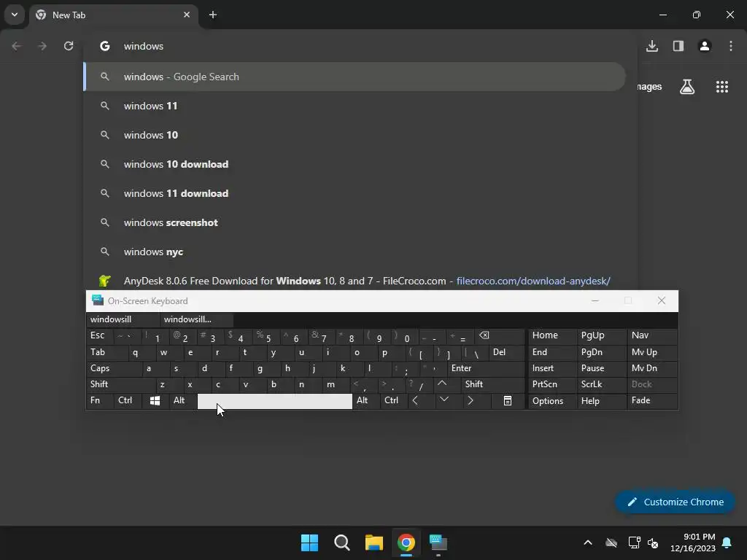Image resolution: width=747 pixels, height=560 pixels.
Task: Open Chrome downloads icon
Action: 652,46
